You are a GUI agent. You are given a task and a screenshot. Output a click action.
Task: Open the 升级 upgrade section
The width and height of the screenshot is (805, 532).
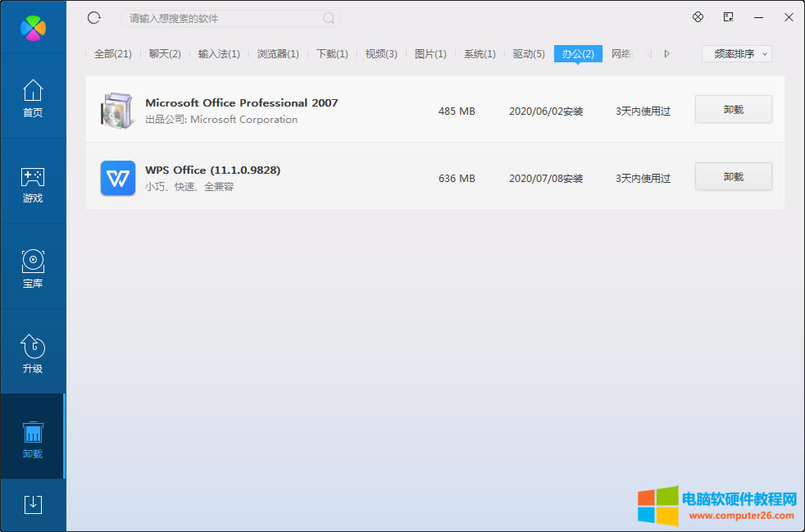33,355
